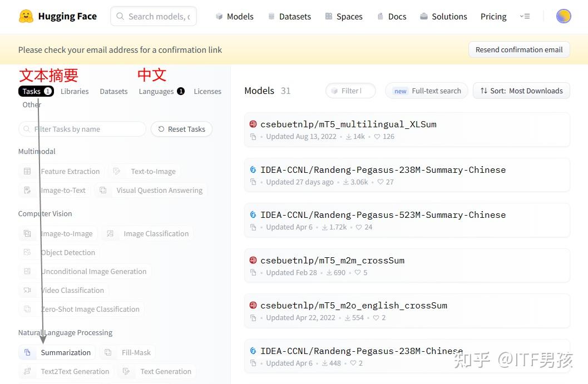Screen dimensions: 588x384
Task: Click the Image Classification task icon
Action: [110, 233]
